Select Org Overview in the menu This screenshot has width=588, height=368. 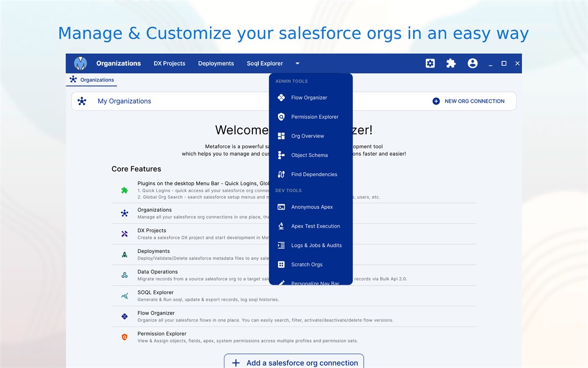tap(307, 136)
